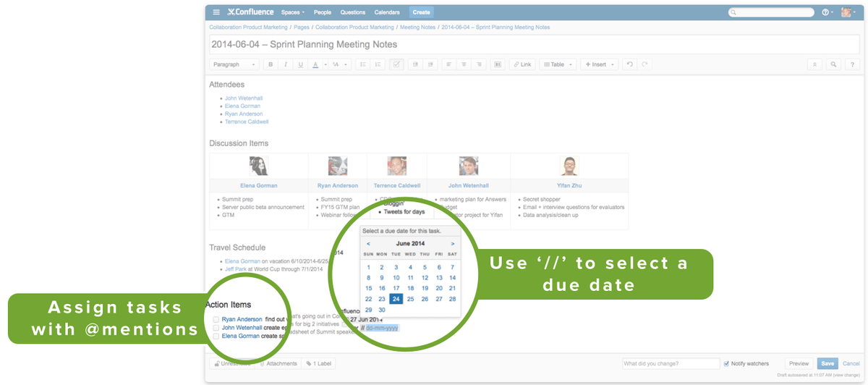
Task: Select June 1 in the date picker
Action: (368, 267)
